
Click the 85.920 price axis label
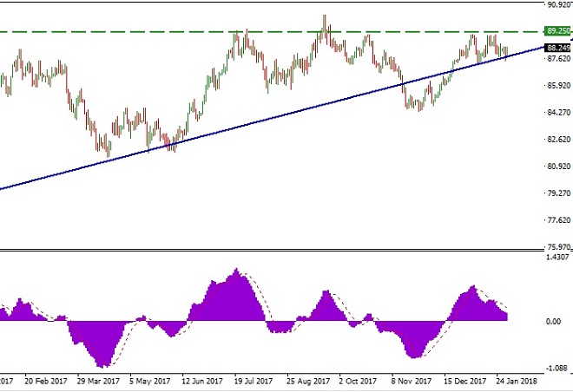tap(558, 85)
